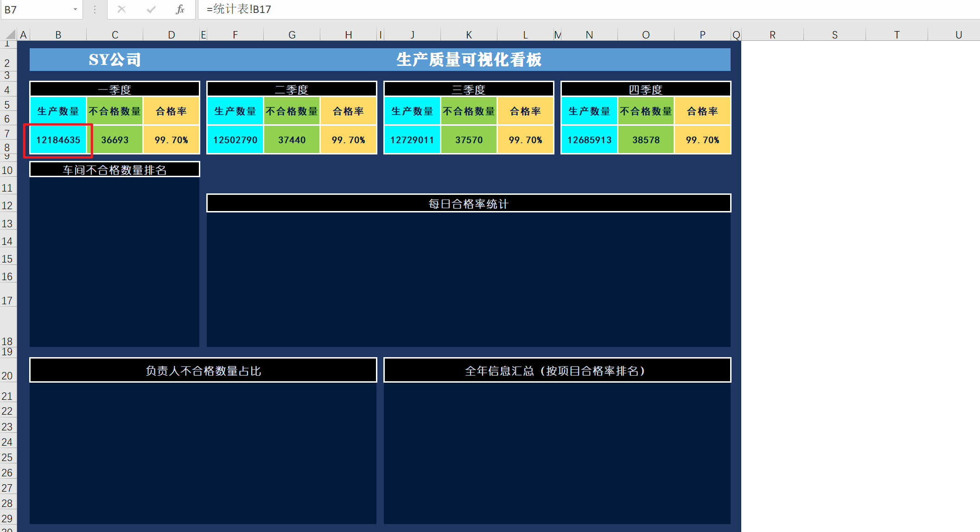Click the 每日合格率统计 title bar
The height and width of the screenshot is (532, 980).
click(x=468, y=204)
